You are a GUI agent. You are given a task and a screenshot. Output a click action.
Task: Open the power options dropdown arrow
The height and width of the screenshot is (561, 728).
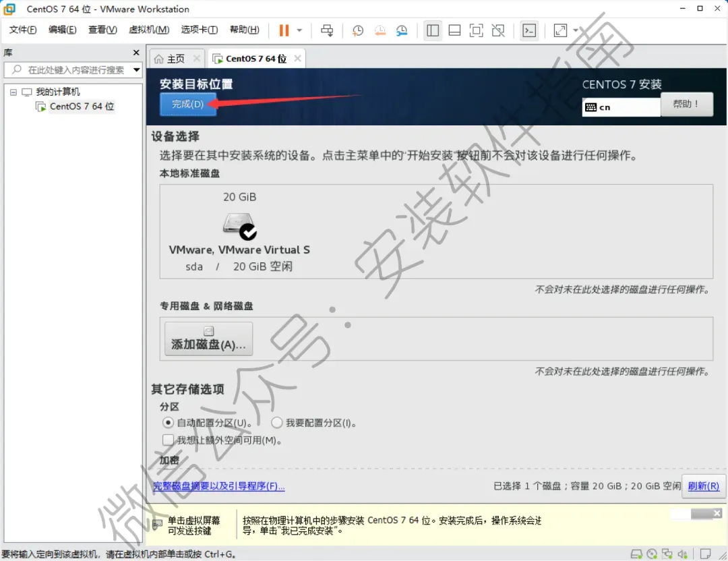(x=299, y=30)
